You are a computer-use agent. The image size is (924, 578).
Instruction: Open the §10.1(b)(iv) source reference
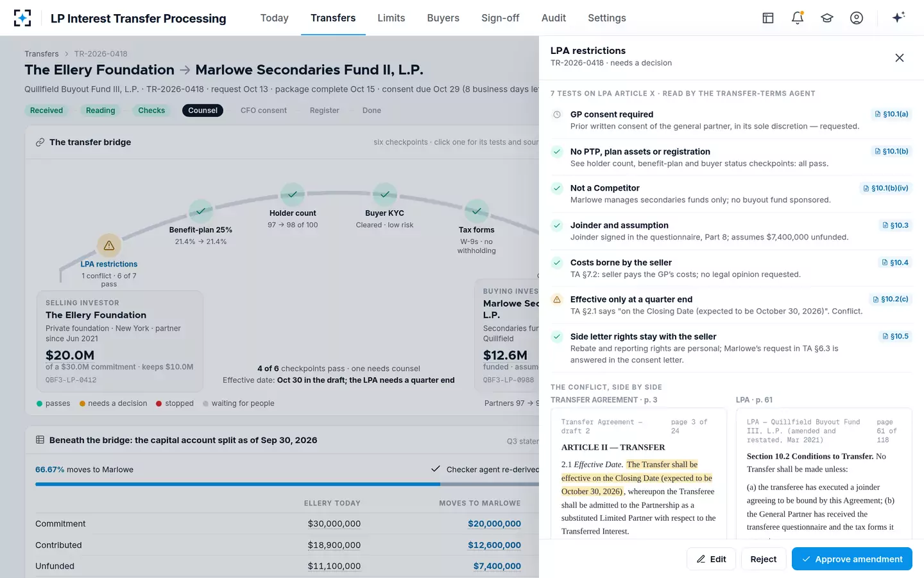point(886,188)
